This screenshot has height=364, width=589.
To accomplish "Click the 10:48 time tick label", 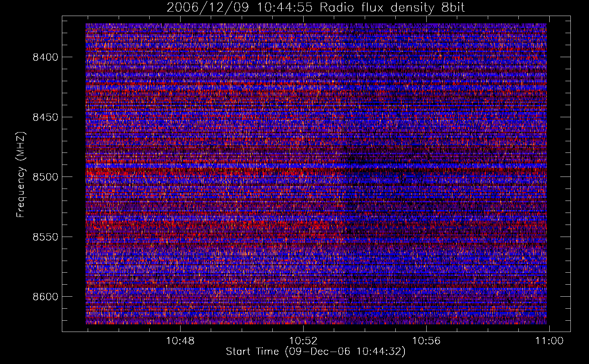I will [180, 341].
